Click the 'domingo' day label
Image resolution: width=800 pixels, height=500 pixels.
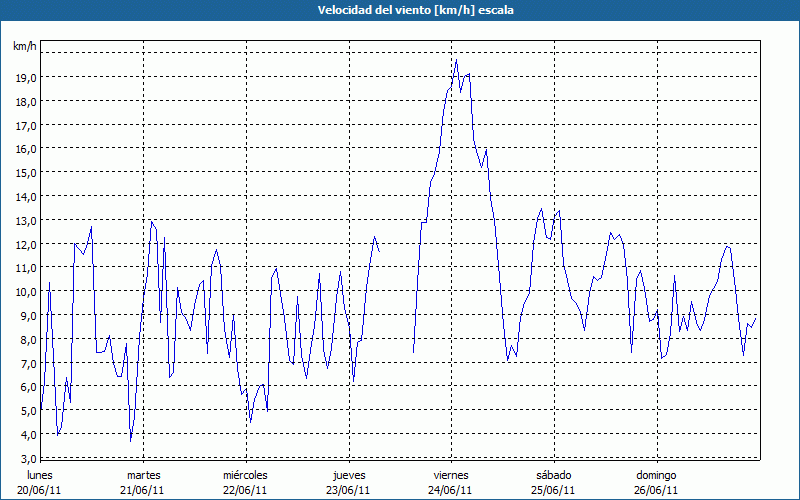click(x=656, y=475)
